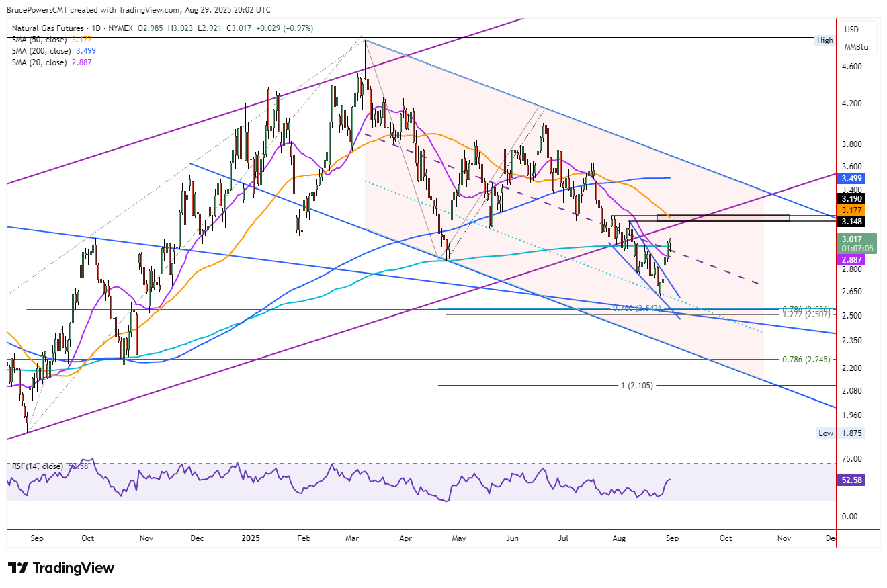Image resolution: width=887 pixels, height=588 pixels.
Task: Select the SMA (20, close) indicator label
Action: point(39,62)
